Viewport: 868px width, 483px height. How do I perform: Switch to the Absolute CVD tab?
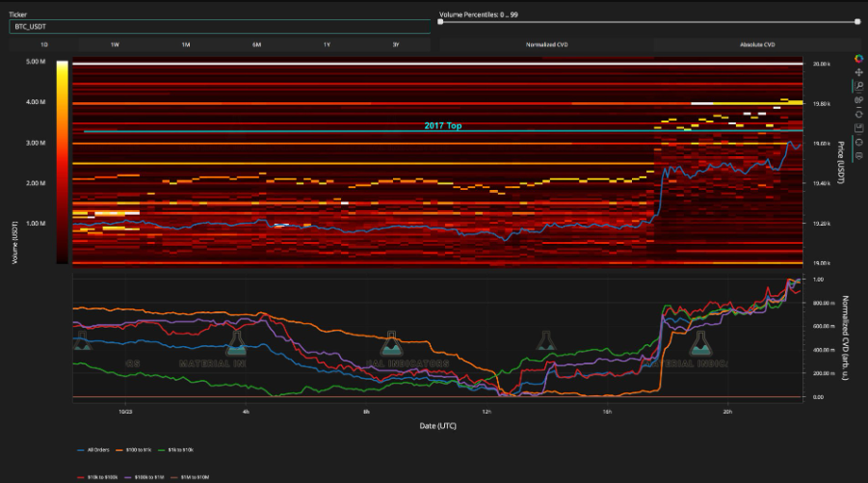click(757, 45)
